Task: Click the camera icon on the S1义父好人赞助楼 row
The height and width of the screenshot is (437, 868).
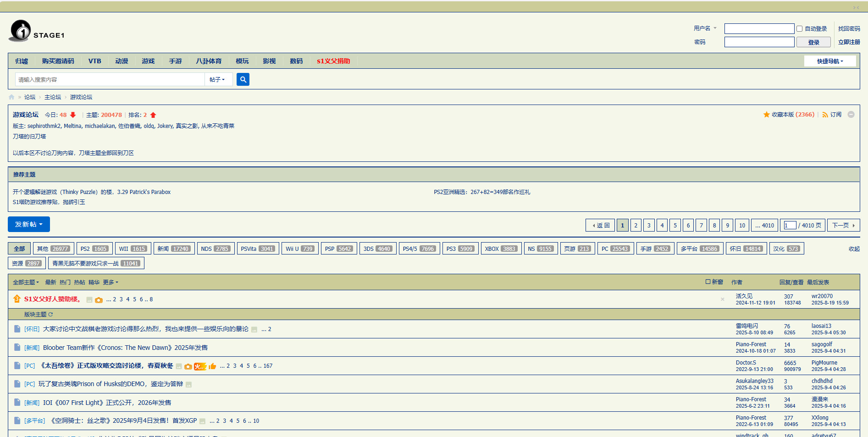Action: pos(99,300)
